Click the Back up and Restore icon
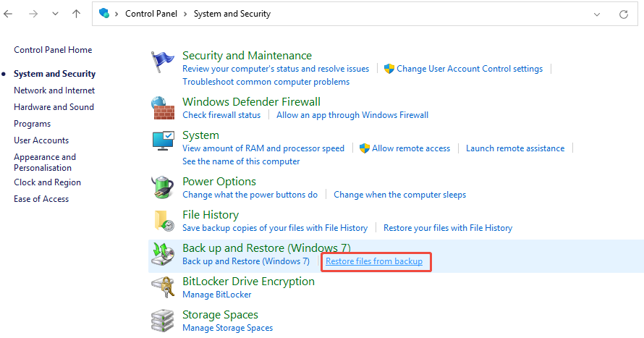The image size is (644, 338). [163, 255]
